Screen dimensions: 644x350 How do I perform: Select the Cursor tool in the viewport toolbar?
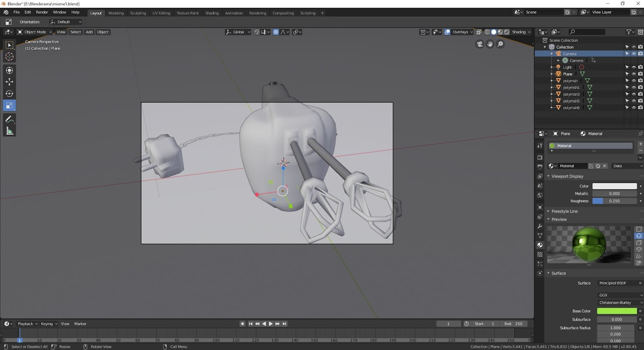pyautogui.click(x=9, y=57)
